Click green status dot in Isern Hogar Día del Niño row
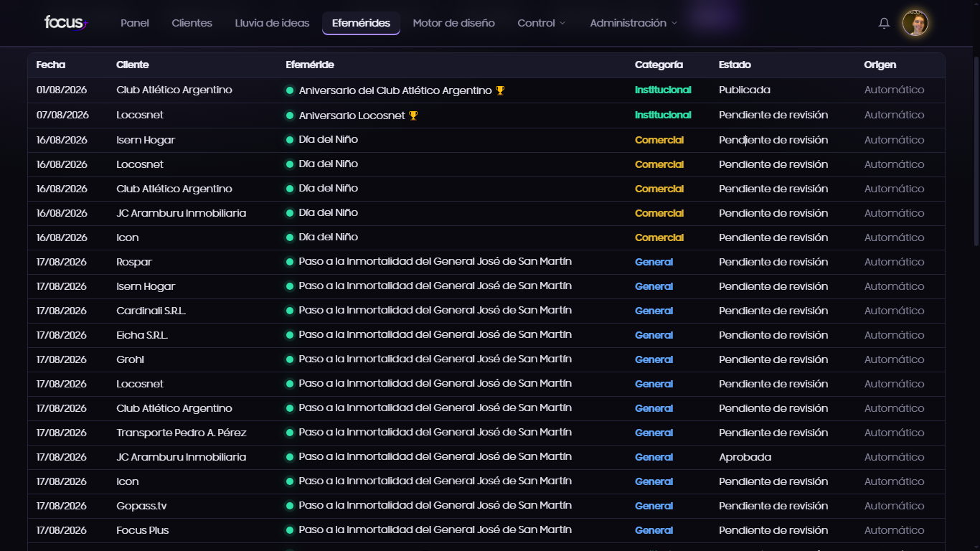 [x=290, y=140]
